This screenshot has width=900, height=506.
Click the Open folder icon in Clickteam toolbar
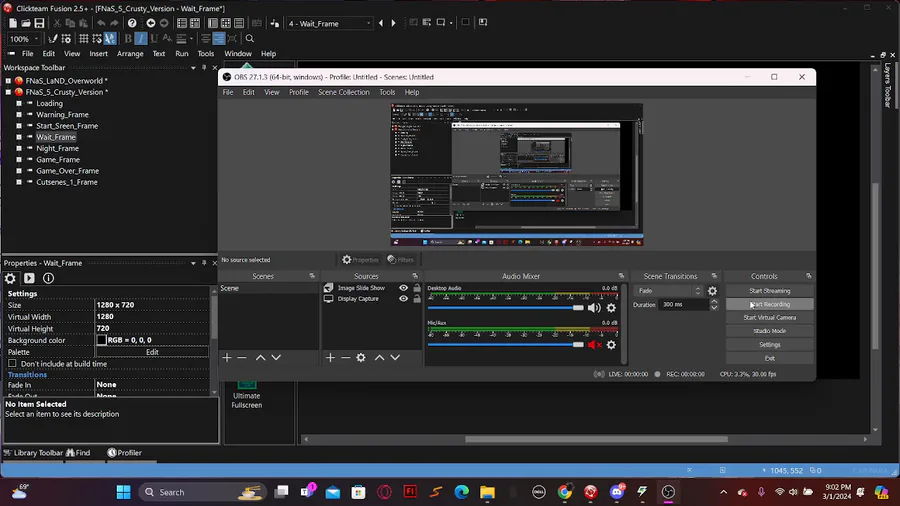[x=26, y=23]
